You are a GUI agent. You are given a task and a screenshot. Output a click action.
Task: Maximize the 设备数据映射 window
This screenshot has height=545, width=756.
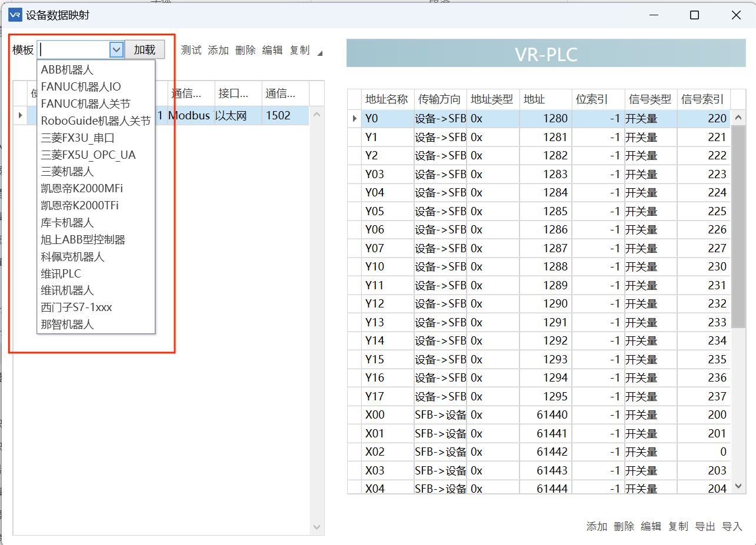click(694, 15)
